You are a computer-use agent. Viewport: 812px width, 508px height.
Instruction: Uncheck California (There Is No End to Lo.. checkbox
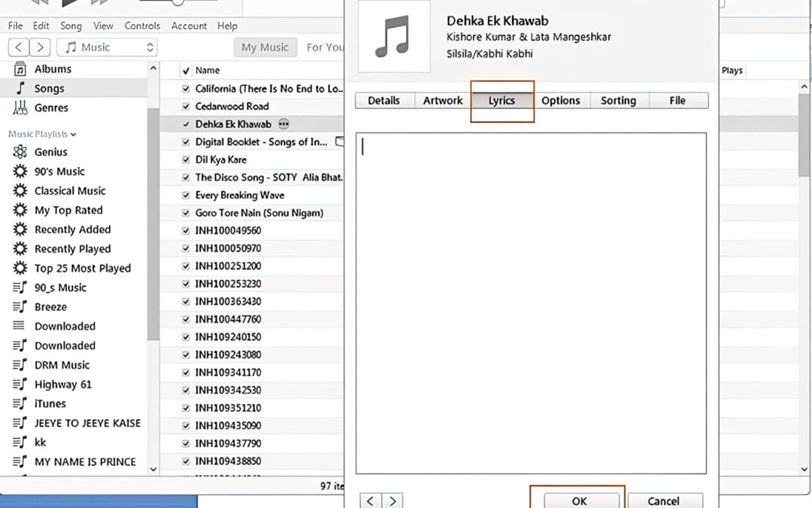point(186,89)
